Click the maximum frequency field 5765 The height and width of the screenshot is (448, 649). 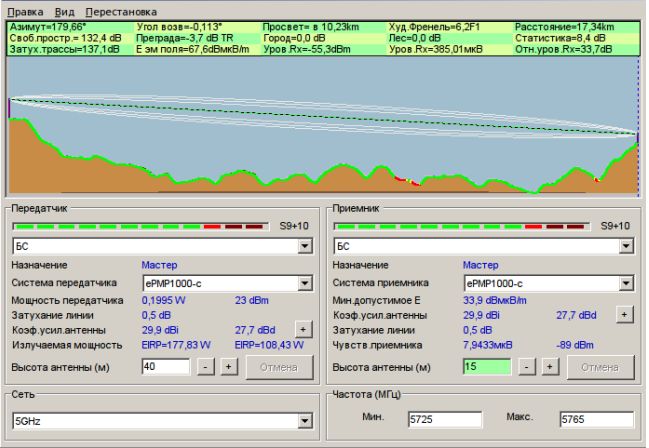597,419
